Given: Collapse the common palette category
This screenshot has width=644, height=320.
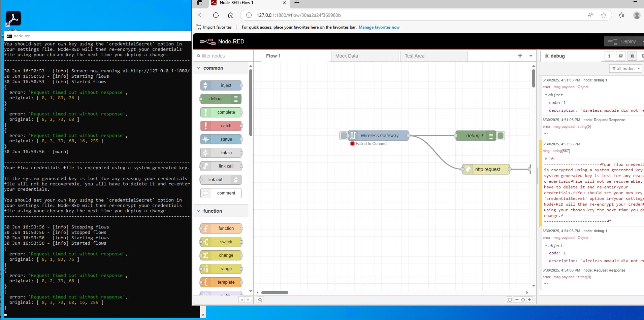Looking at the screenshot, I should [x=221, y=68].
